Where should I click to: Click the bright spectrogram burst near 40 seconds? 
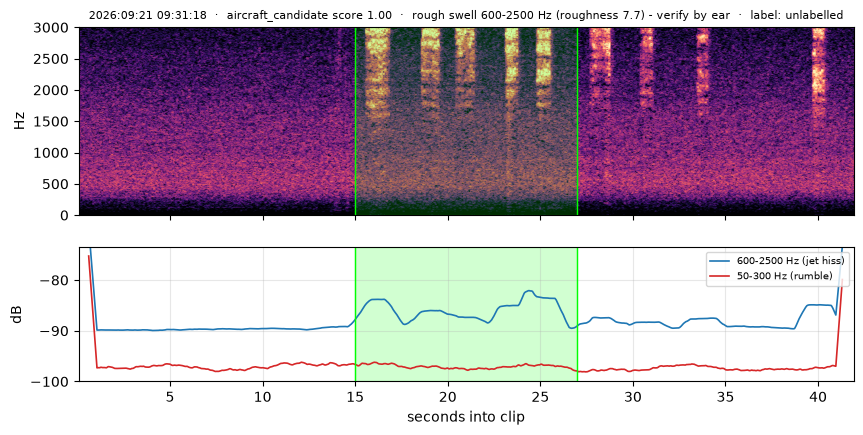(819, 72)
